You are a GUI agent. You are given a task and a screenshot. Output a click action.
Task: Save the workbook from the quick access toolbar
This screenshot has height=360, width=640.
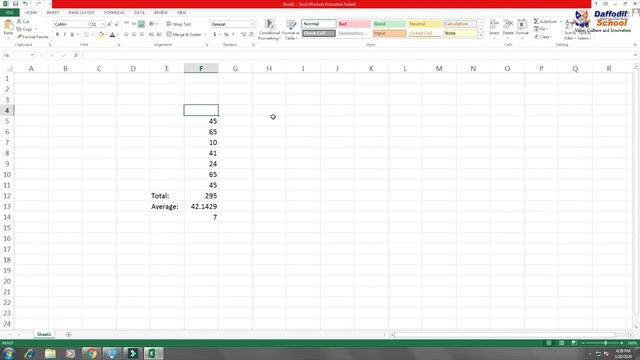(x=16, y=4)
